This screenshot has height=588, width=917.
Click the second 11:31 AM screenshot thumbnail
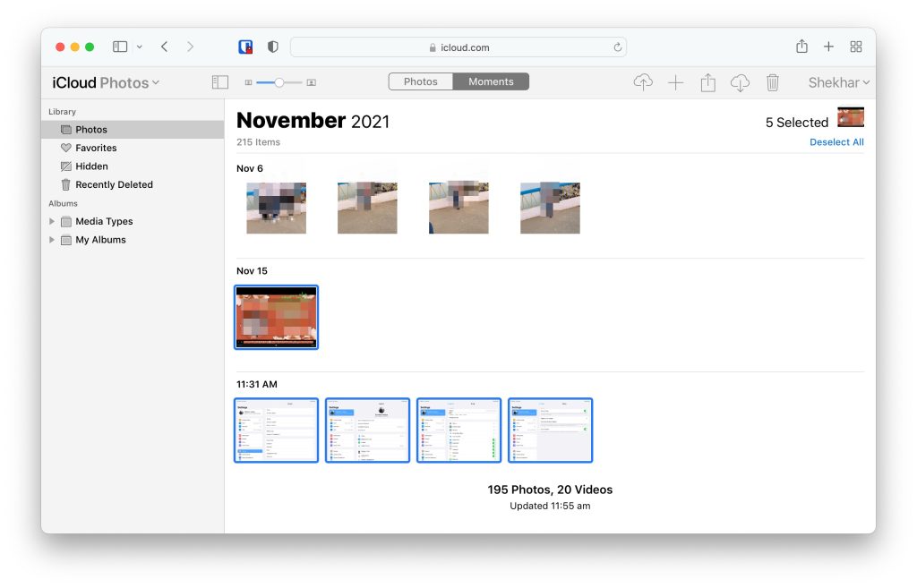pos(367,430)
